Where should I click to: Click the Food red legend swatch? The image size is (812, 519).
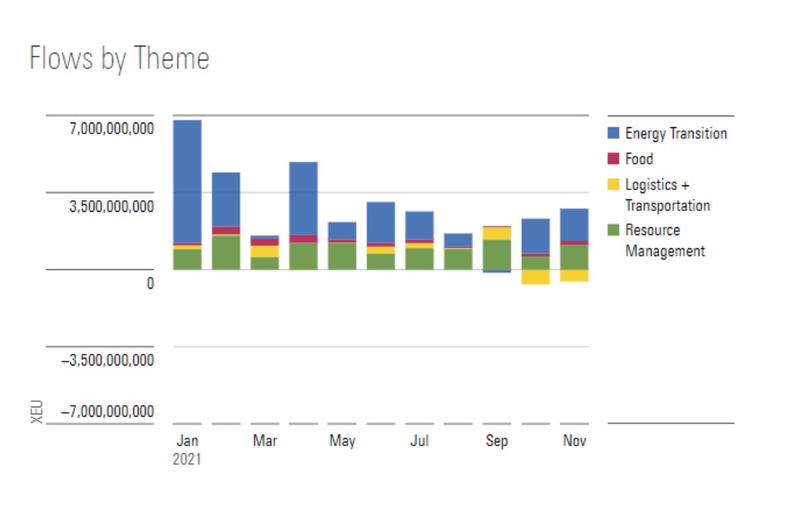[x=614, y=159]
